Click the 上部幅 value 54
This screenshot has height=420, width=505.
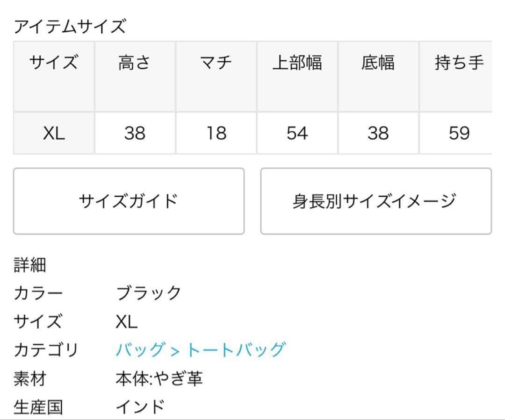[x=297, y=134]
